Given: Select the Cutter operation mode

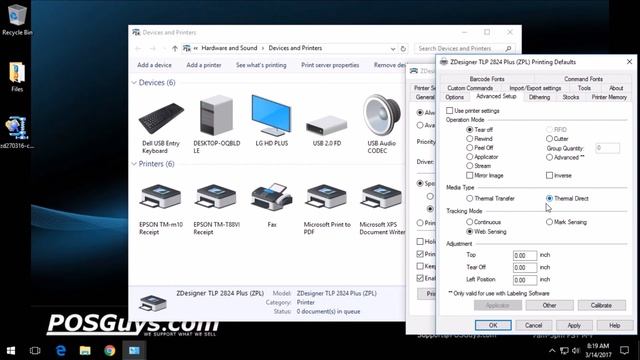Looking at the screenshot, I should point(549,139).
